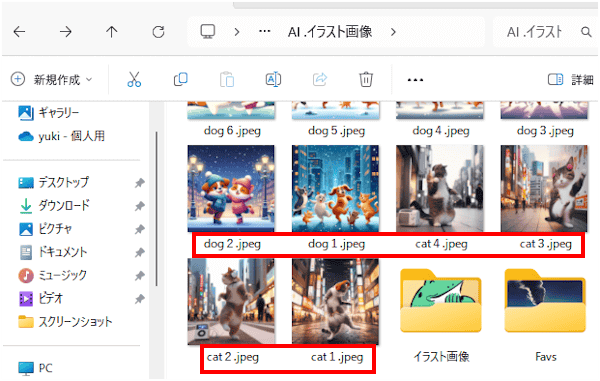The image size is (600, 381).
Task: Open ミュージック folder in sidebar
Action: coord(53,275)
